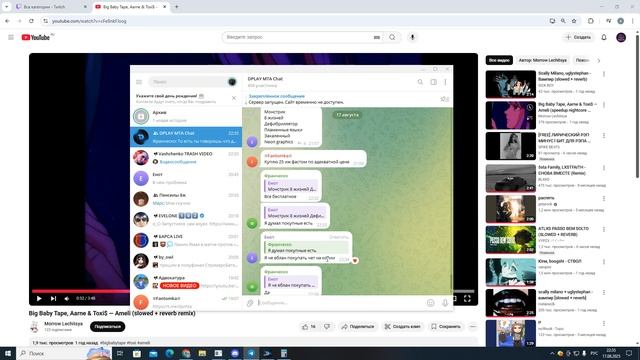Viewport: 640px width, 360px height.
Task: Go to the YouTube home logo
Action: [x=36, y=37]
